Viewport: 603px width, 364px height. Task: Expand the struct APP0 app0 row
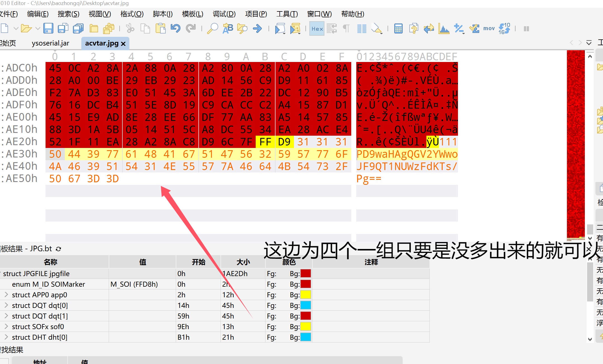coord(6,295)
